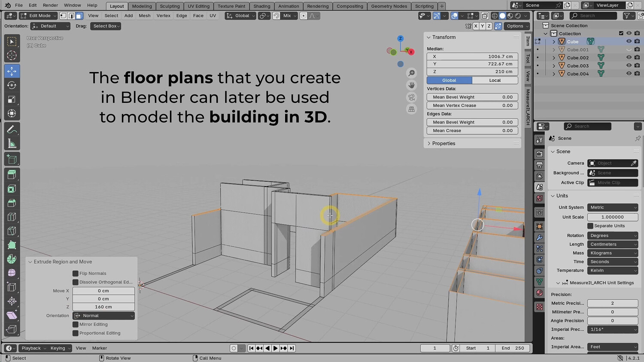Screen dimensions: 644x362
Task: Open the Modifiers wrench properties tab
Action: coord(540,238)
